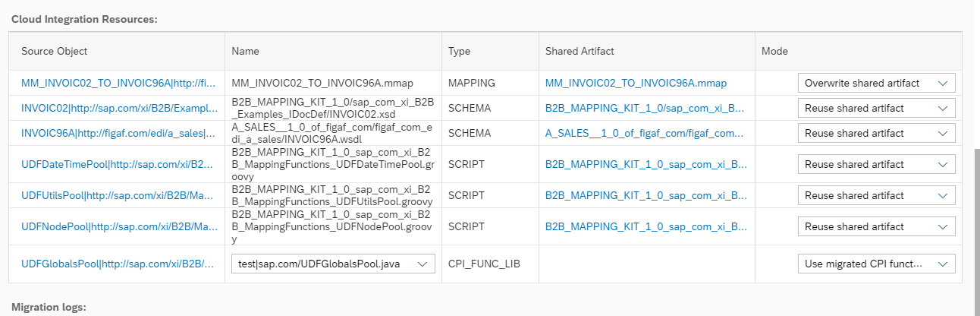The width and height of the screenshot is (980, 316).
Task: Expand Mode dropdown for UDFDateTimePool script
Action: (876, 164)
